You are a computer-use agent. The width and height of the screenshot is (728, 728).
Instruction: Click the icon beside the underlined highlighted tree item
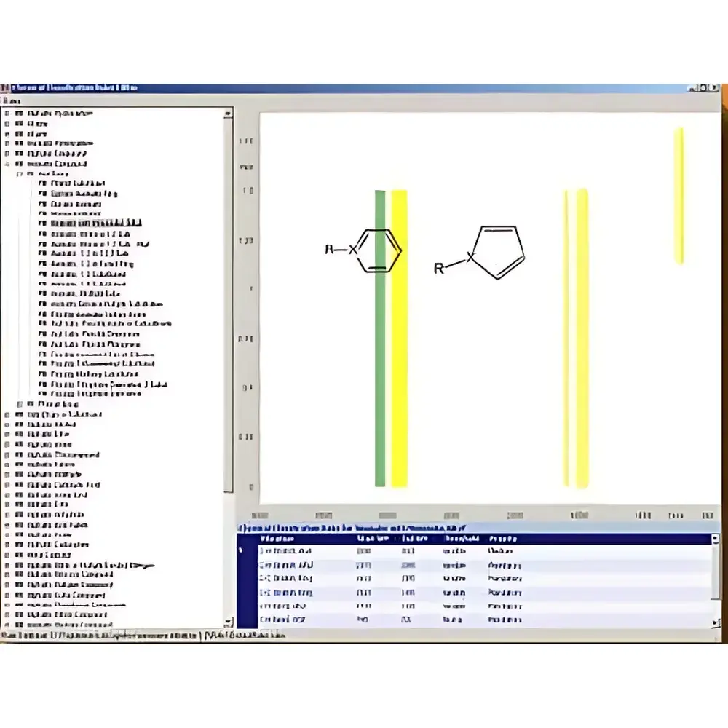(42, 223)
